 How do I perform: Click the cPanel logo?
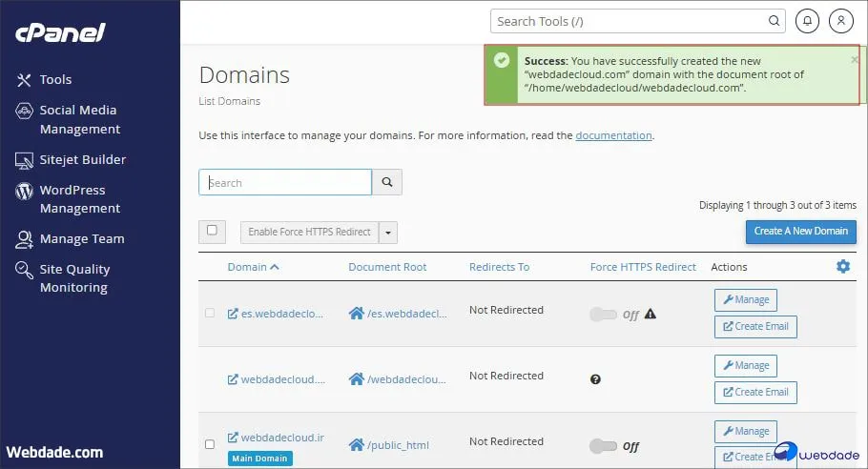[x=60, y=33]
